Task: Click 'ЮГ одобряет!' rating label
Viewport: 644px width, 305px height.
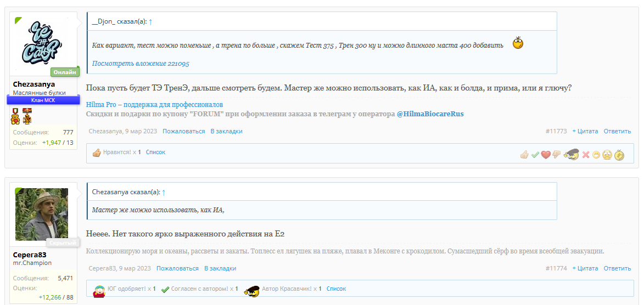Action: coord(126,289)
